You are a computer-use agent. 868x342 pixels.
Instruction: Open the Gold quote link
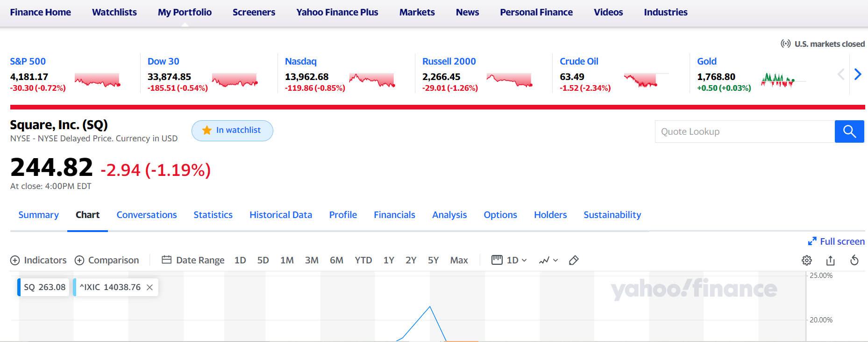click(x=707, y=61)
